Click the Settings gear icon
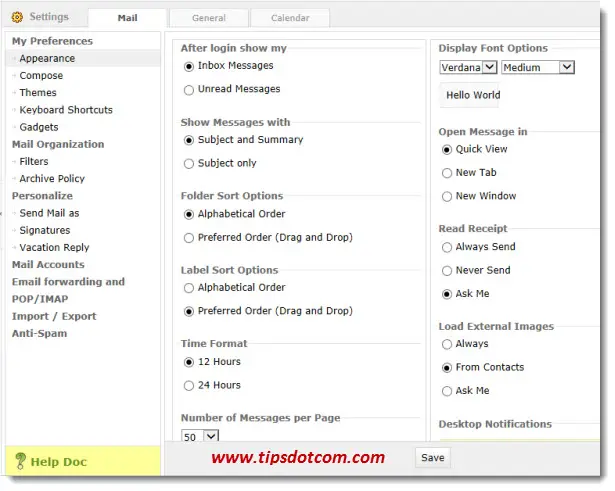Image resolution: width=615 pixels, height=491 pixels. click(x=17, y=17)
